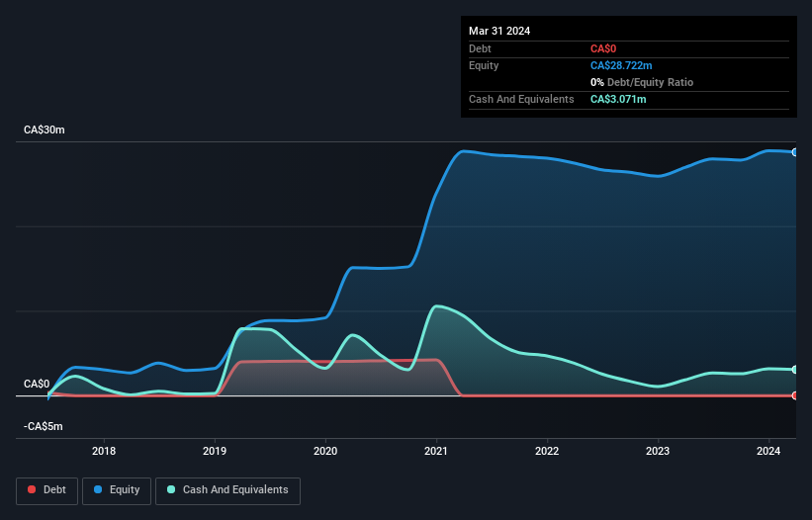Click the 0% Debt/Equity Ratio text

tap(642, 82)
